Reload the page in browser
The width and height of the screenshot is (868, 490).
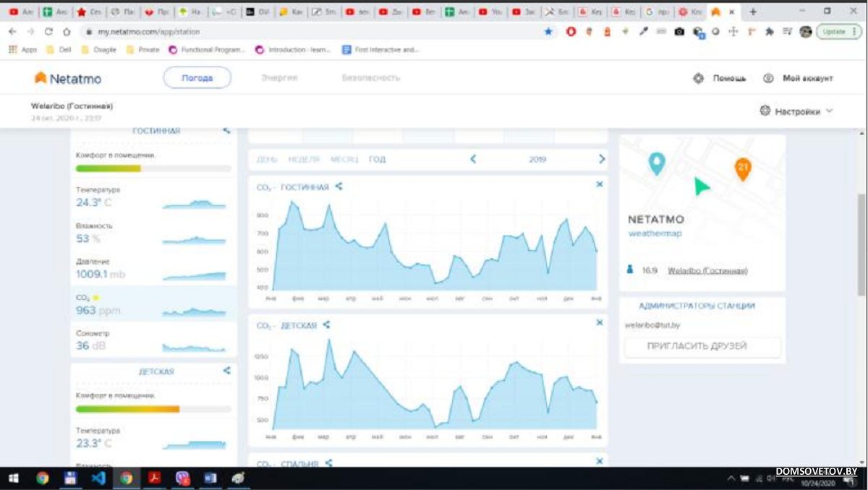coord(48,32)
